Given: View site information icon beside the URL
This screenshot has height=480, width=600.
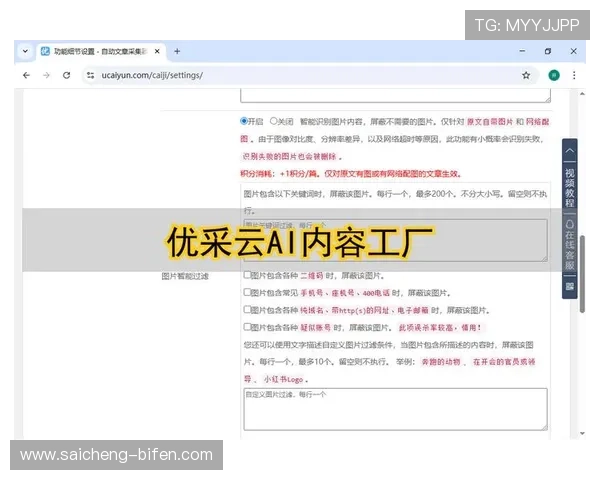Looking at the screenshot, I should (x=90, y=75).
